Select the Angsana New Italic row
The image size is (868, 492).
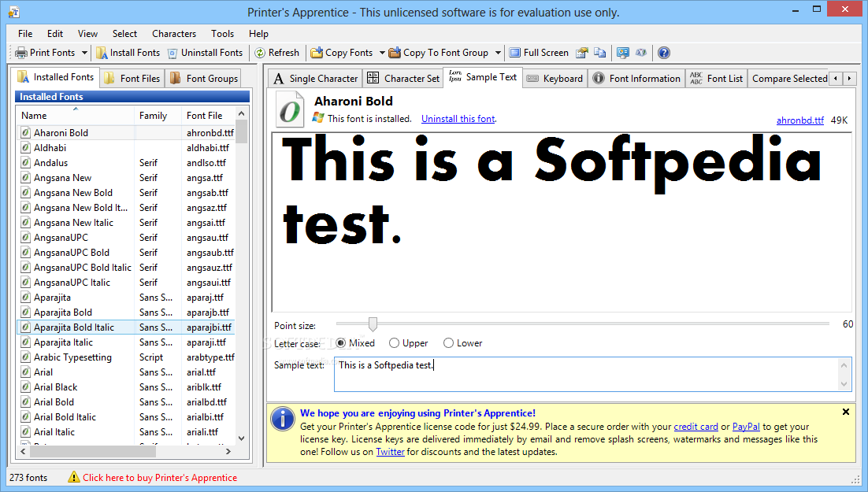pyautogui.click(x=126, y=223)
